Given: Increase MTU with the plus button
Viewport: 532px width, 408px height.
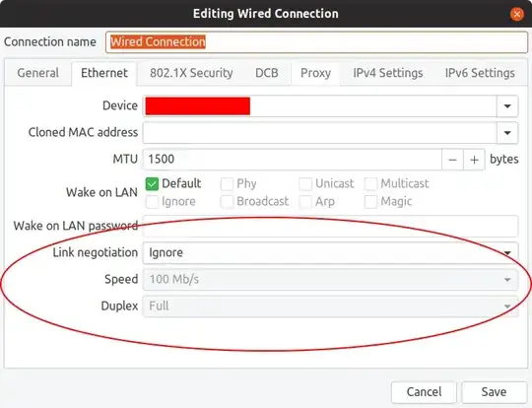Looking at the screenshot, I should coord(474,160).
